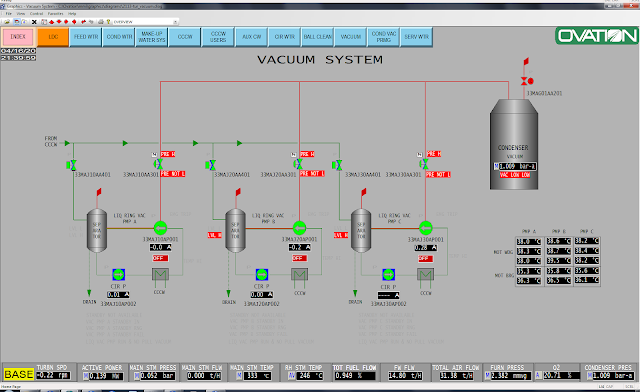This screenshot has height=392, width=640.
Task: Select valve 33MAJ10AA301
Action: click(158, 164)
